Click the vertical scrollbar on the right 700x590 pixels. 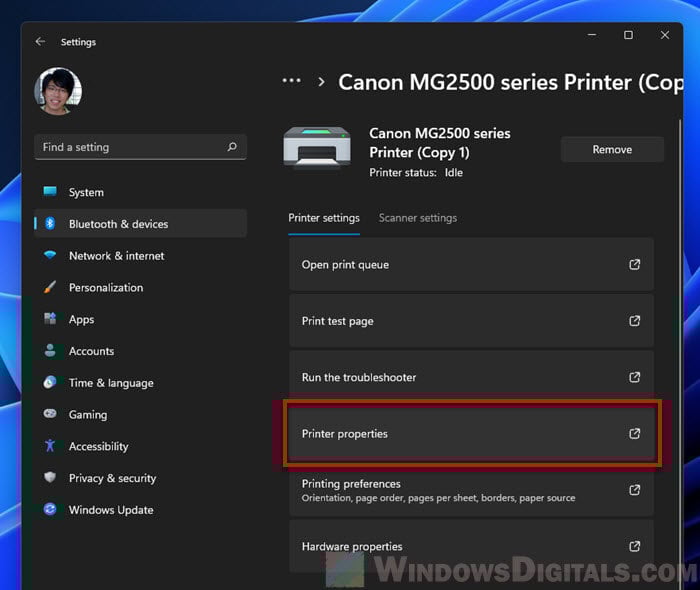click(680, 353)
